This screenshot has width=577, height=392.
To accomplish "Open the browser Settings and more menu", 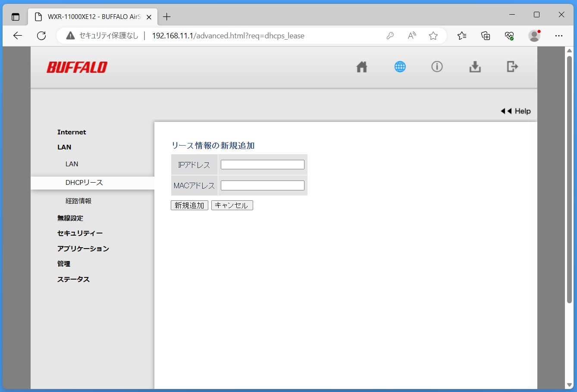I will pyautogui.click(x=559, y=36).
